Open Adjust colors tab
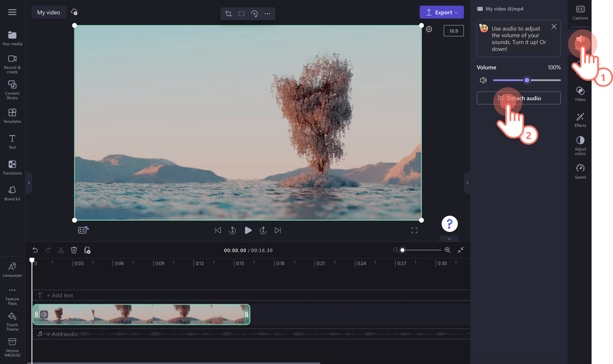Viewport: 613px width, 364px height. (x=580, y=145)
